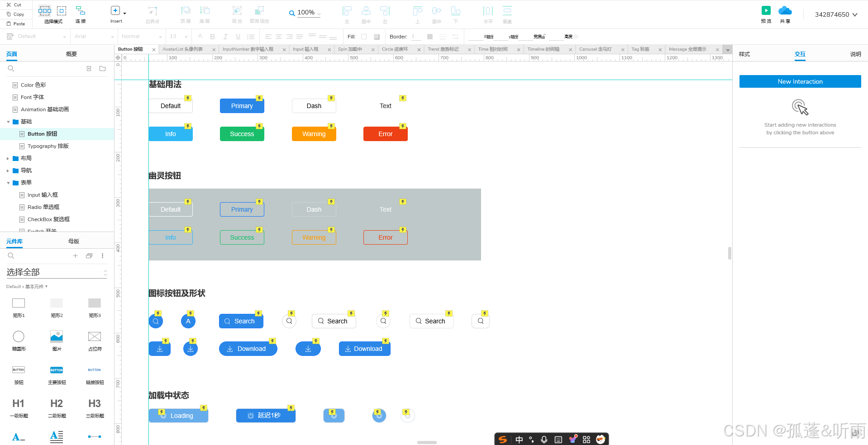Click the 左 align left icon
The width and height of the screenshot is (868, 445).
point(347,10)
